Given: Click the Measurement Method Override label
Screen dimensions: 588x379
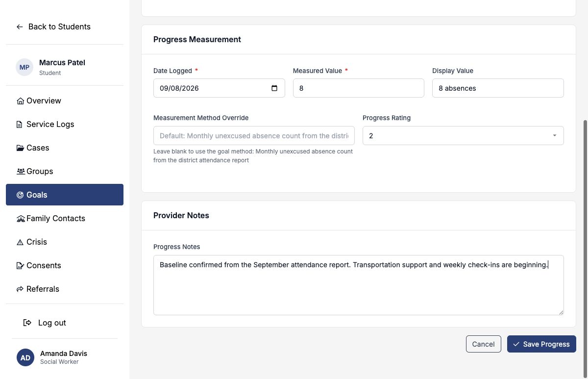Looking at the screenshot, I should [201, 118].
